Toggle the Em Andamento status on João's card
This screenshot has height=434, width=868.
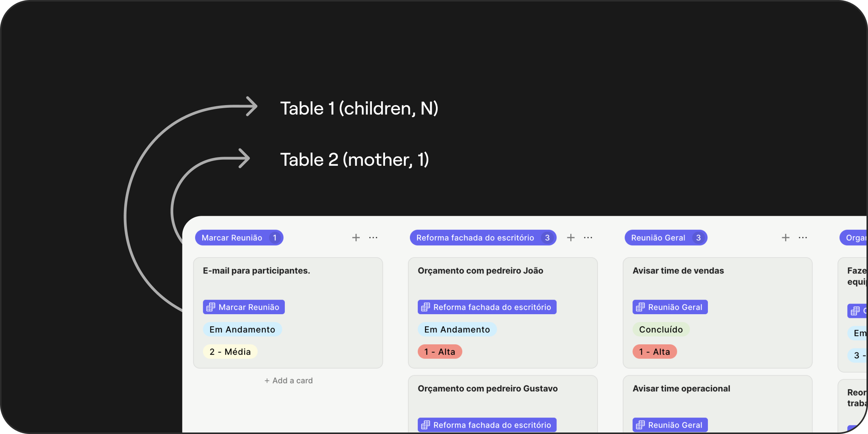tap(457, 329)
